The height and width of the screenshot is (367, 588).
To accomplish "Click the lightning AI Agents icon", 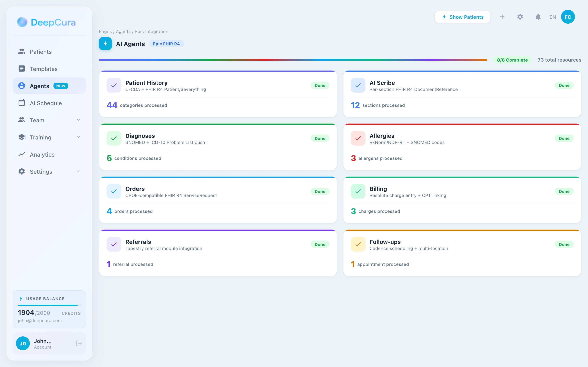I will click(105, 44).
